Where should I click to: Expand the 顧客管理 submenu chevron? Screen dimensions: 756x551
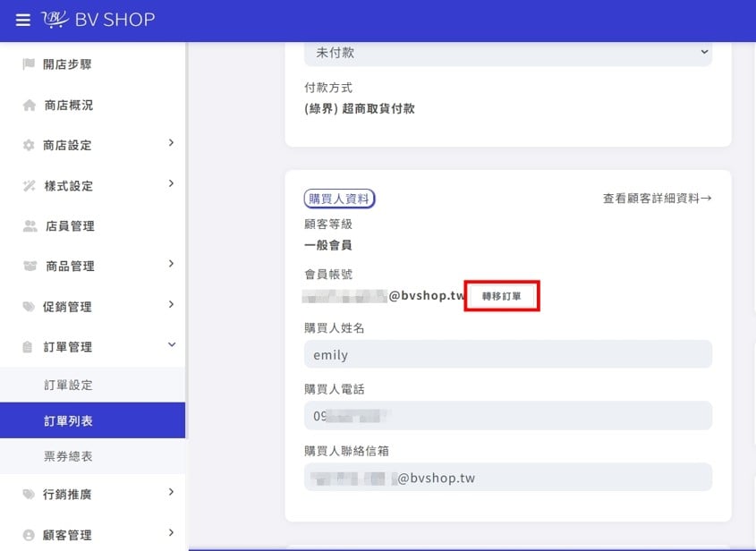click(171, 533)
